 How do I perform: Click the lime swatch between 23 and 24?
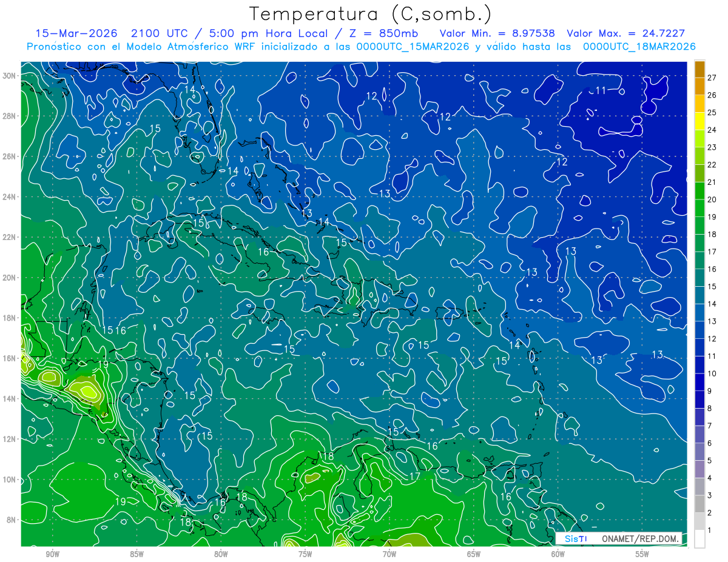pos(699,139)
